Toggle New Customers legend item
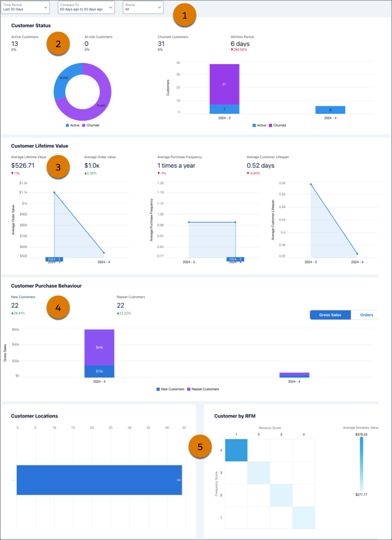This screenshot has height=540, width=392. point(170,389)
